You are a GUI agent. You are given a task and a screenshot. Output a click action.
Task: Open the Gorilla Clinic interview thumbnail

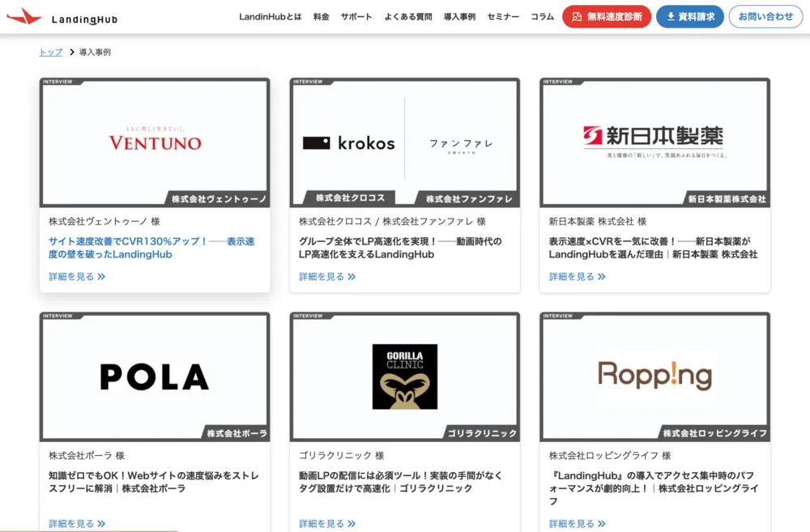(405, 377)
